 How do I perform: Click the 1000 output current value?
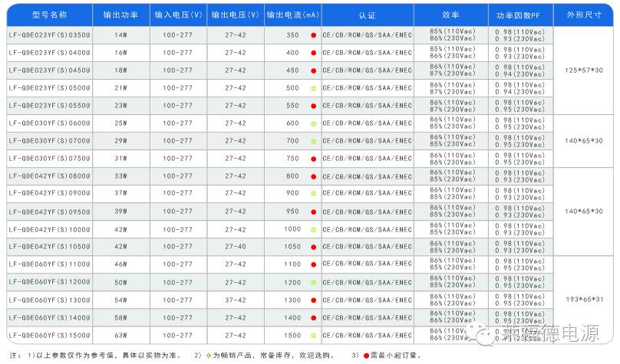click(x=292, y=229)
